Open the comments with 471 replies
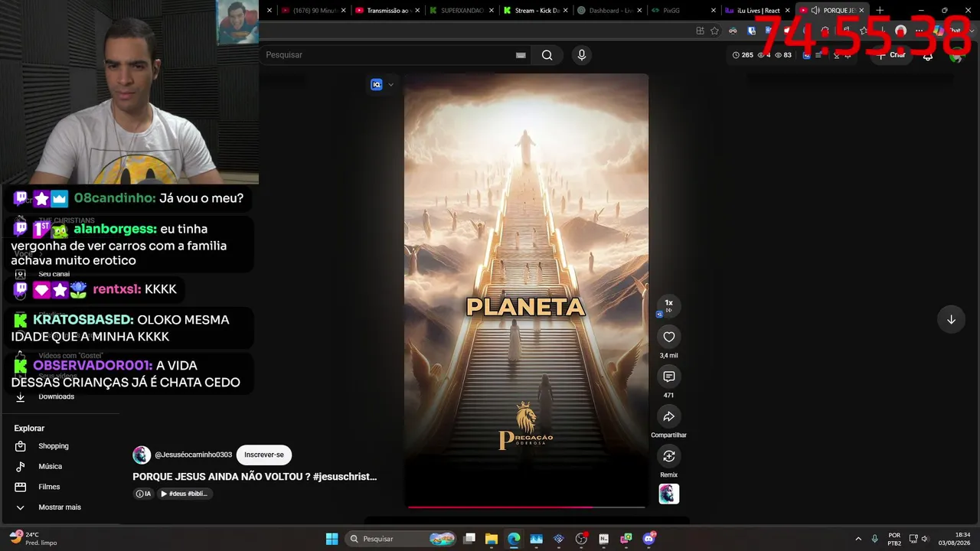Image resolution: width=980 pixels, height=551 pixels. (668, 377)
